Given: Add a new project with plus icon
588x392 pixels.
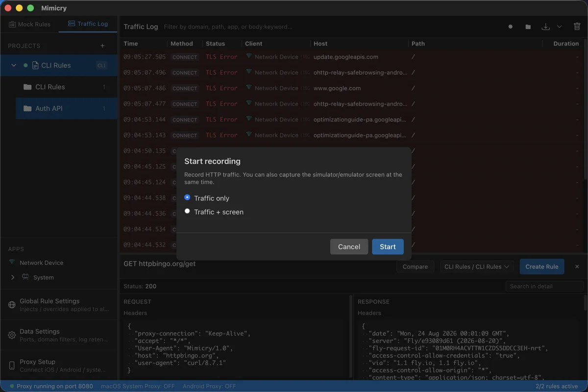Looking at the screenshot, I should 102,46.
